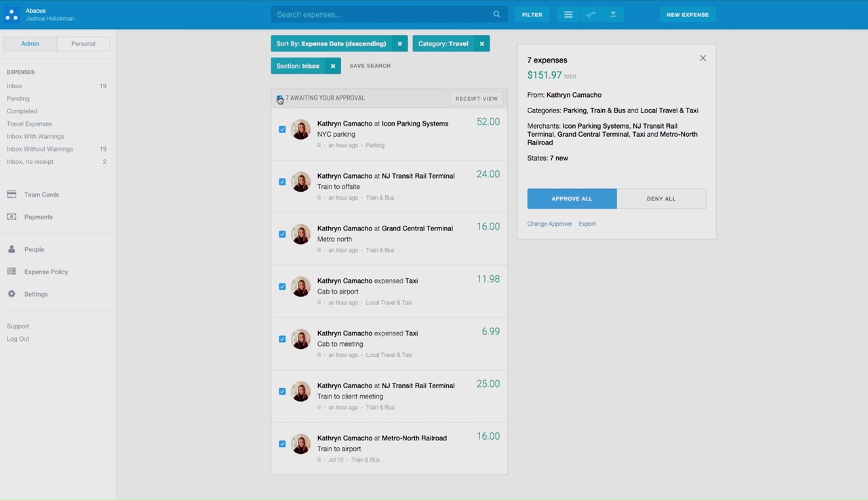Image resolution: width=868 pixels, height=500 pixels.
Task: Click avatar on the Metro-North Railroad expense
Action: [x=300, y=444]
